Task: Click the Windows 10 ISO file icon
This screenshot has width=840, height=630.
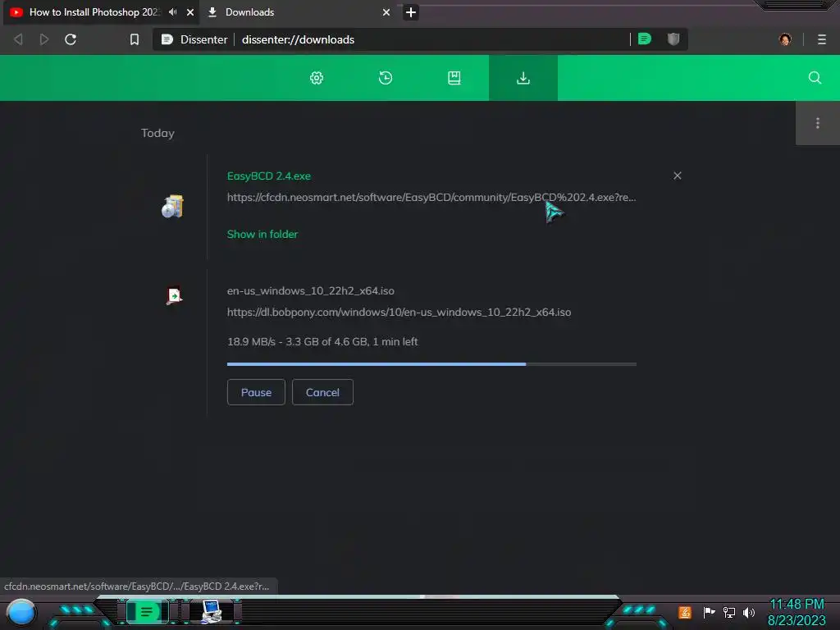Action: pyautogui.click(x=174, y=296)
